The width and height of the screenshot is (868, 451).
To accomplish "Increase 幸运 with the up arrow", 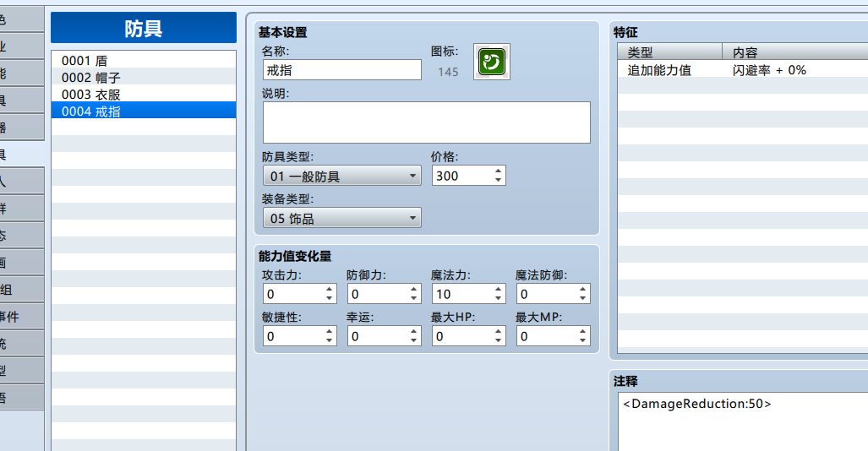I will [x=413, y=331].
